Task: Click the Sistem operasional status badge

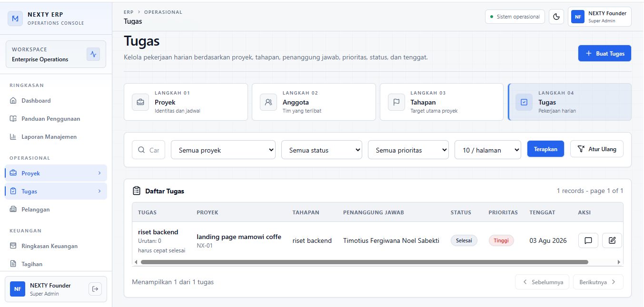Action: coord(515,17)
